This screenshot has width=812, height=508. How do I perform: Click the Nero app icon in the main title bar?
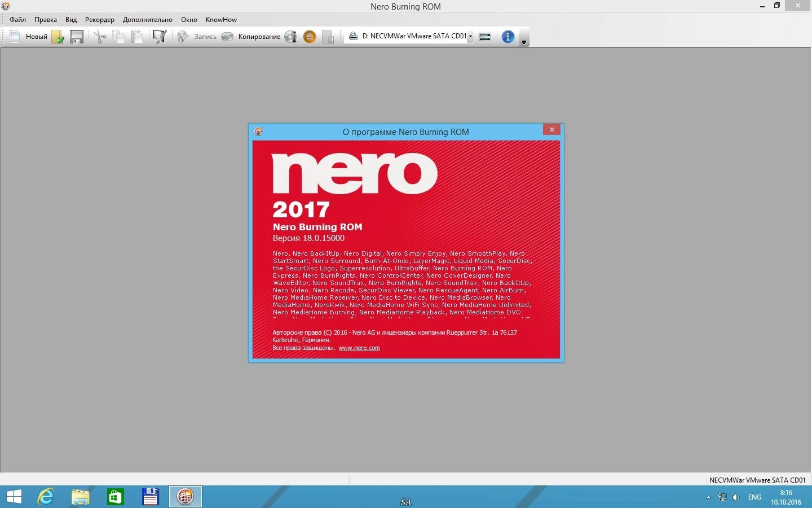pyautogui.click(x=5, y=6)
